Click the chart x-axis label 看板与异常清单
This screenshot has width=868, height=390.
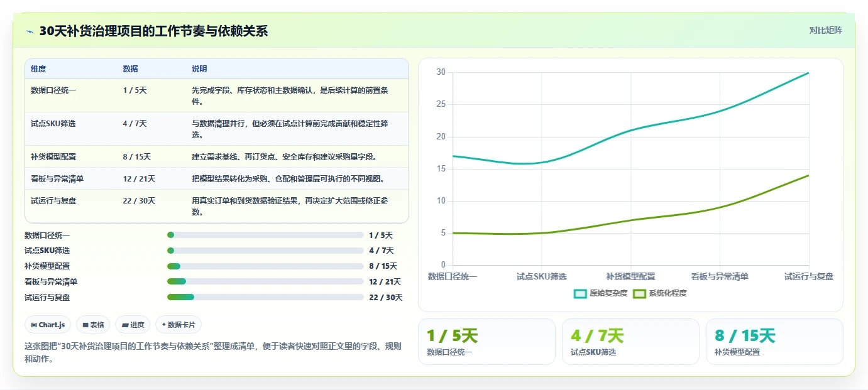[720, 276]
